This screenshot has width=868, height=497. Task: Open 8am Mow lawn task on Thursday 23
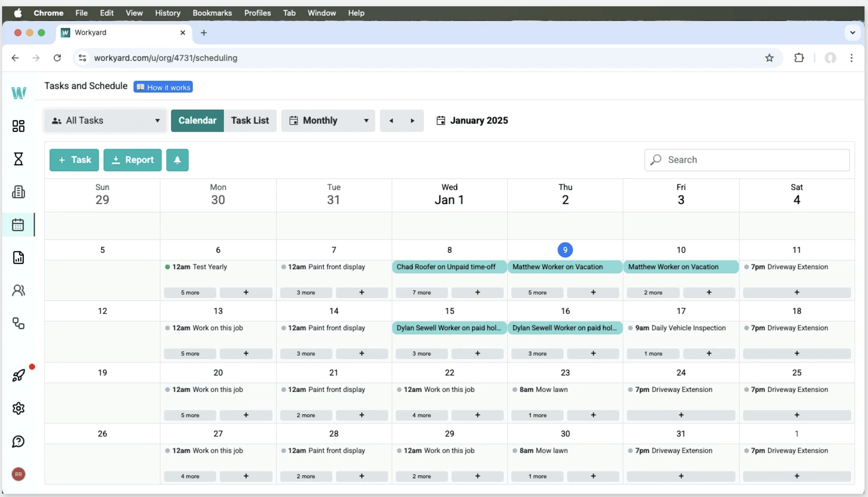[x=540, y=390]
